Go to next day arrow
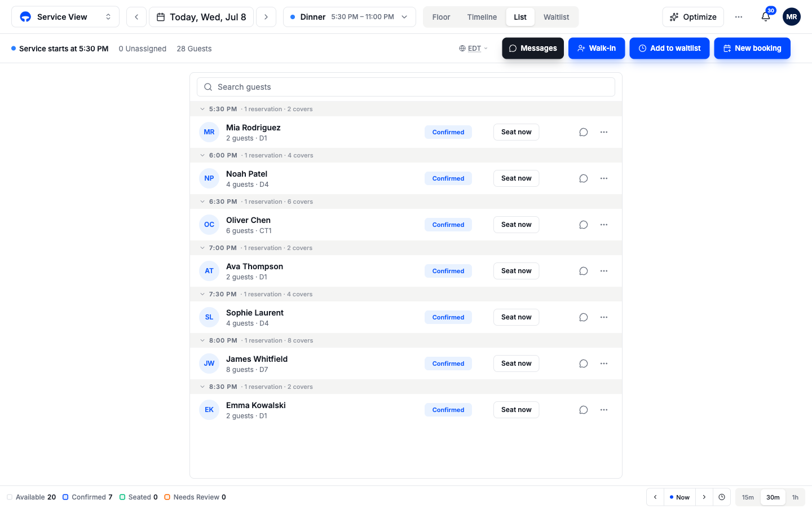Screen dimensions: 812x508 (266, 17)
